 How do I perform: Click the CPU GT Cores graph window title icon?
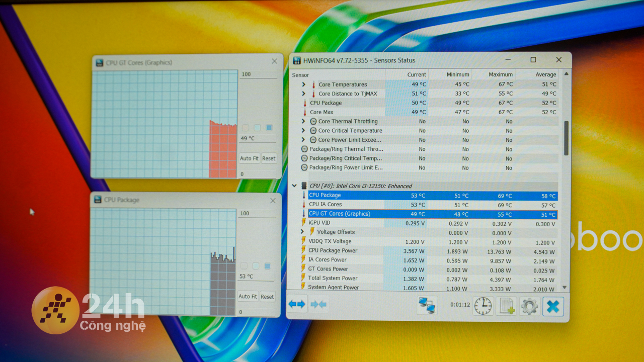(99, 63)
